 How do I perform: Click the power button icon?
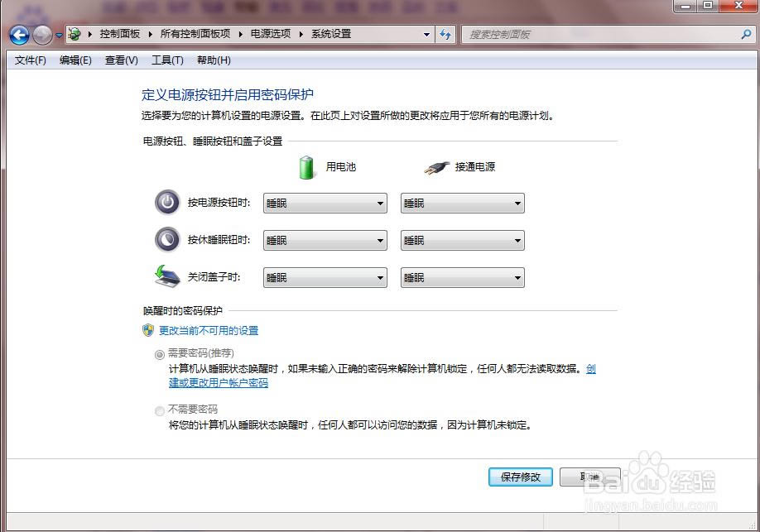click(x=167, y=202)
